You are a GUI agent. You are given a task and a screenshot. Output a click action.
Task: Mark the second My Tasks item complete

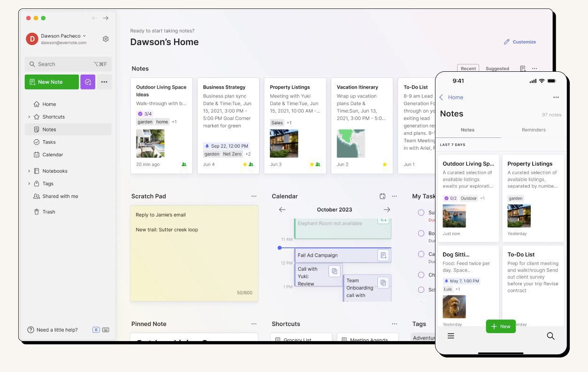[x=421, y=233]
